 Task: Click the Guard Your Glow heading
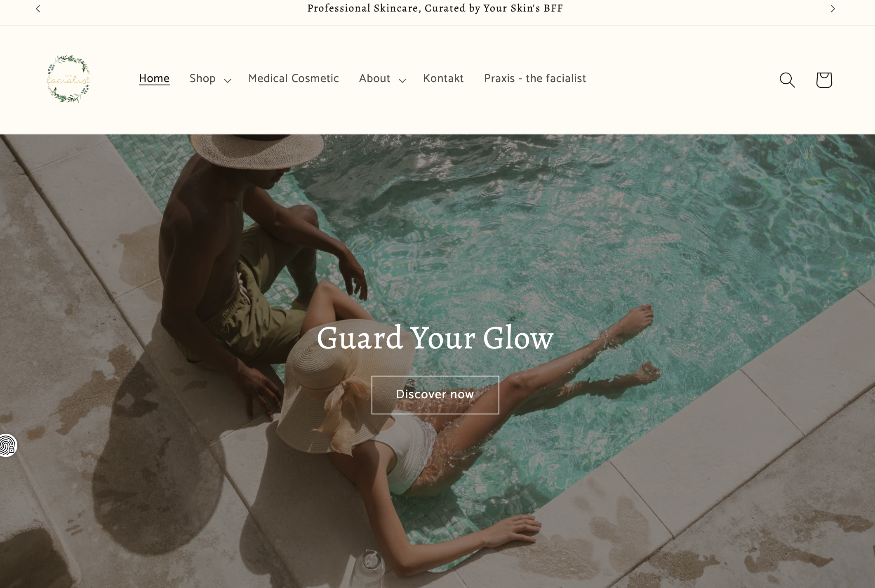click(435, 338)
